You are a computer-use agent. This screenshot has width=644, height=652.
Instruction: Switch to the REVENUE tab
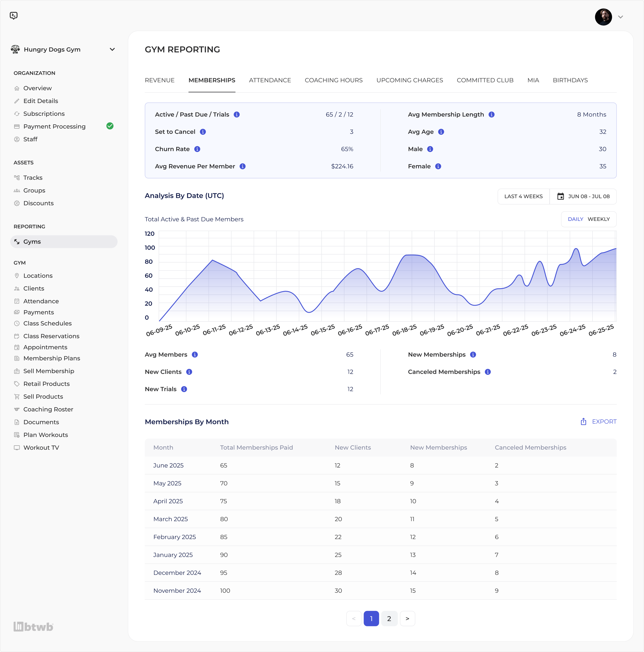[x=159, y=80]
